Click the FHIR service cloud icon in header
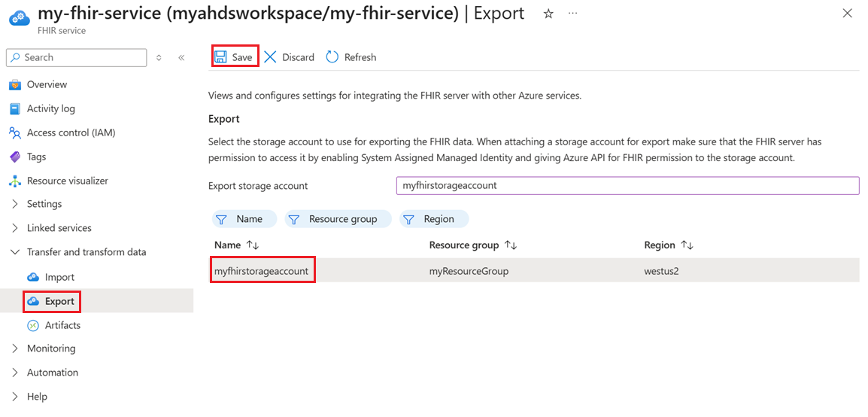This screenshot has height=417, width=868. (x=20, y=18)
